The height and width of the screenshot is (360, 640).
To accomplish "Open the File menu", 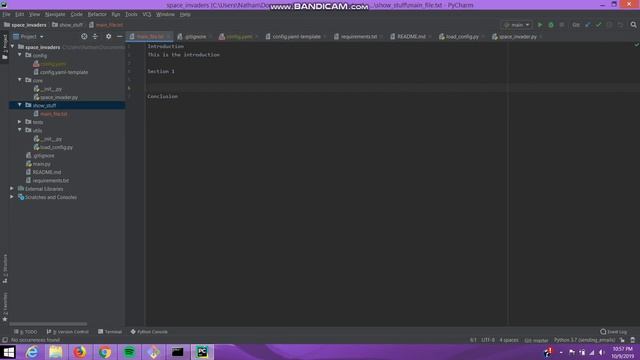I will 6,14.
